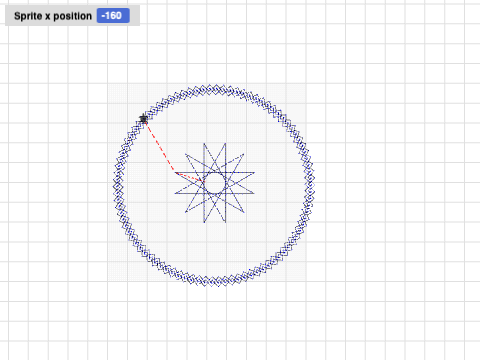
Task: Click the -160 value readout
Action: tap(113, 16)
